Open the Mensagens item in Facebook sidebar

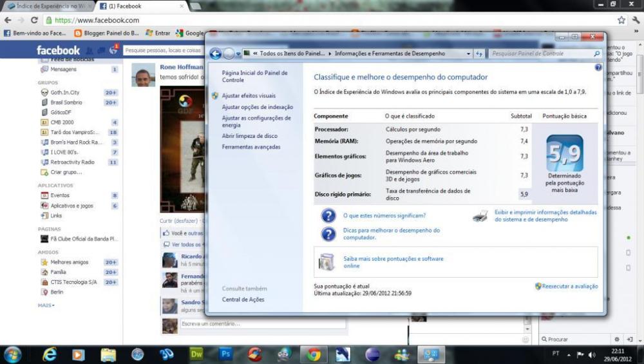pyautogui.click(x=63, y=69)
